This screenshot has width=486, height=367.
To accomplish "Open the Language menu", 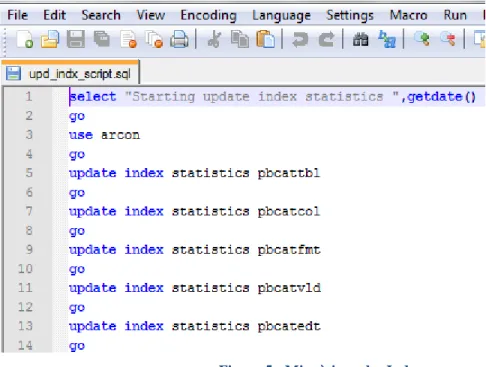I will 281,15.
